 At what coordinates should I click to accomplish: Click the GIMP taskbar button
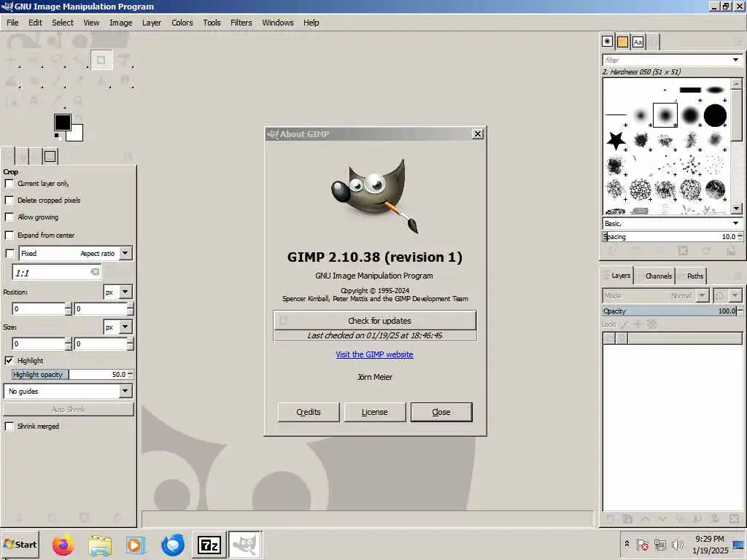tap(245, 544)
